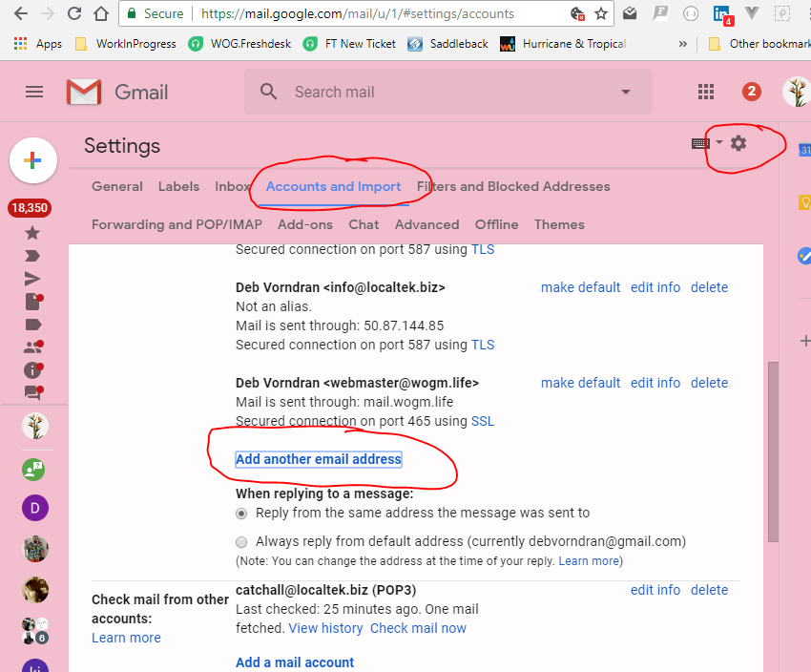811x672 pixels.
Task: Select Always reply from default address
Action: pyautogui.click(x=241, y=542)
